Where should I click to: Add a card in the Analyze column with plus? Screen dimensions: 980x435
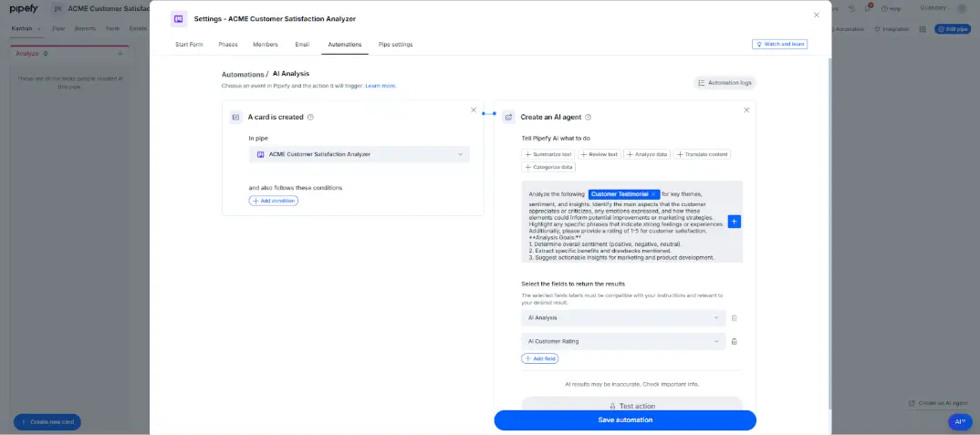120,54
